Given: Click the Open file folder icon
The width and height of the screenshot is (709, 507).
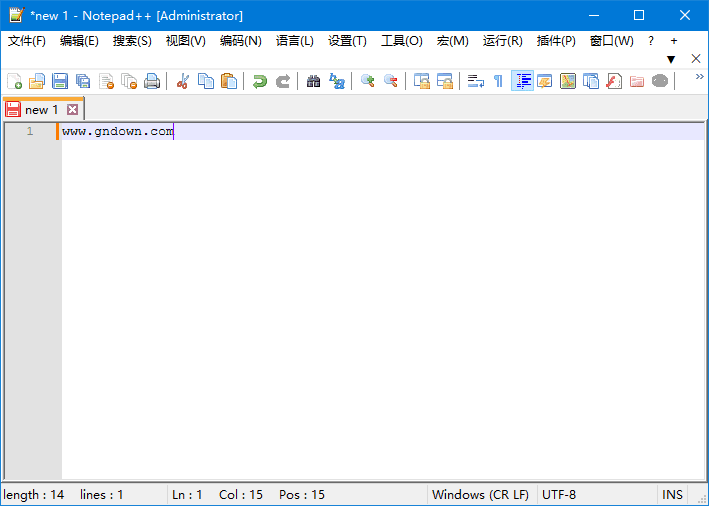Looking at the screenshot, I should [x=37, y=81].
